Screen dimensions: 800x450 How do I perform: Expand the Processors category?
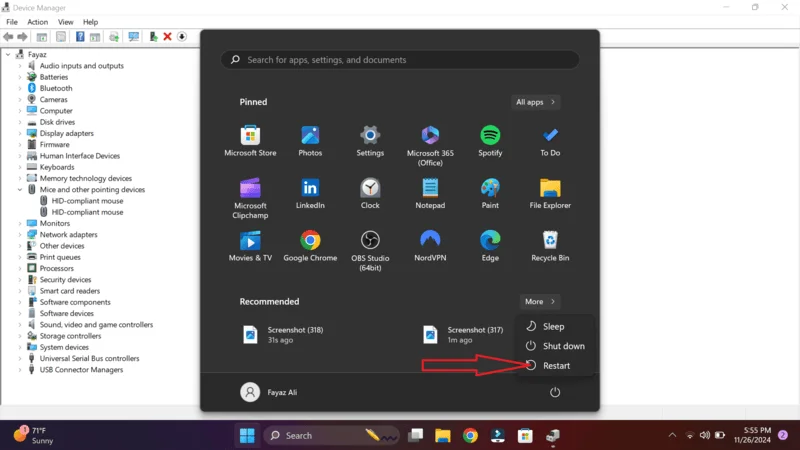(x=20, y=268)
